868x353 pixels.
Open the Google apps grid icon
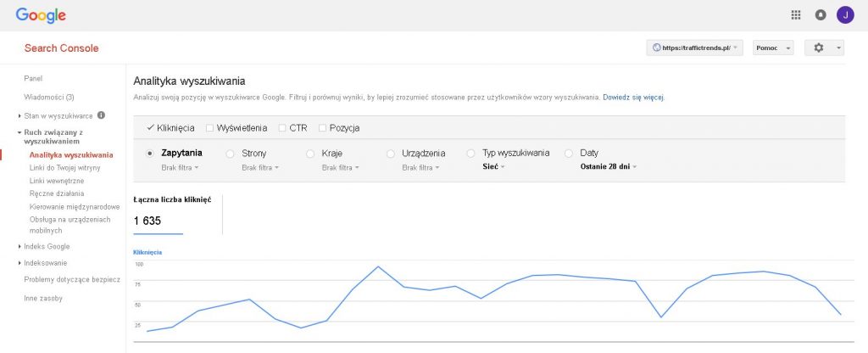click(795, 15)
